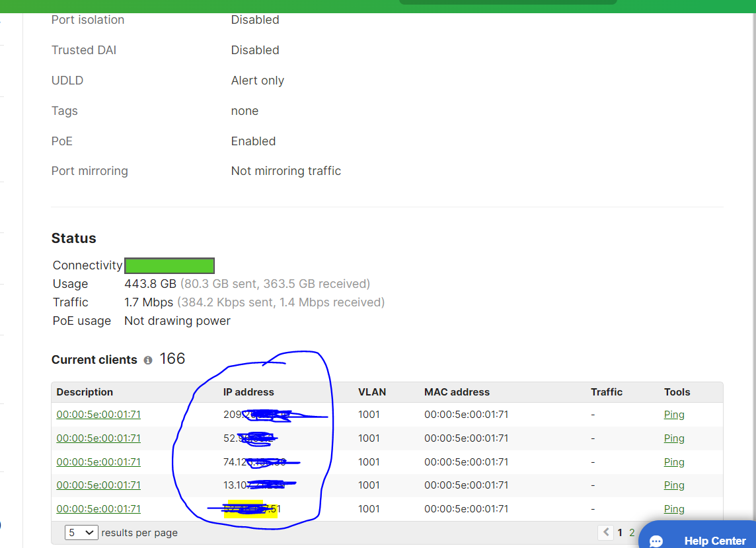Ping the client in the first row
The height and width of the screenshot is (548, 756).
674,414
